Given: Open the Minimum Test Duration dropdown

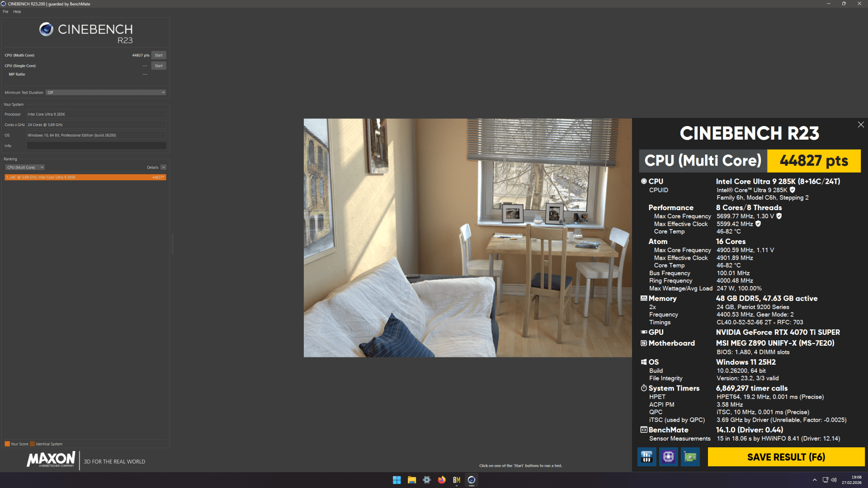Looking at the screenshot, I should 105,92.
